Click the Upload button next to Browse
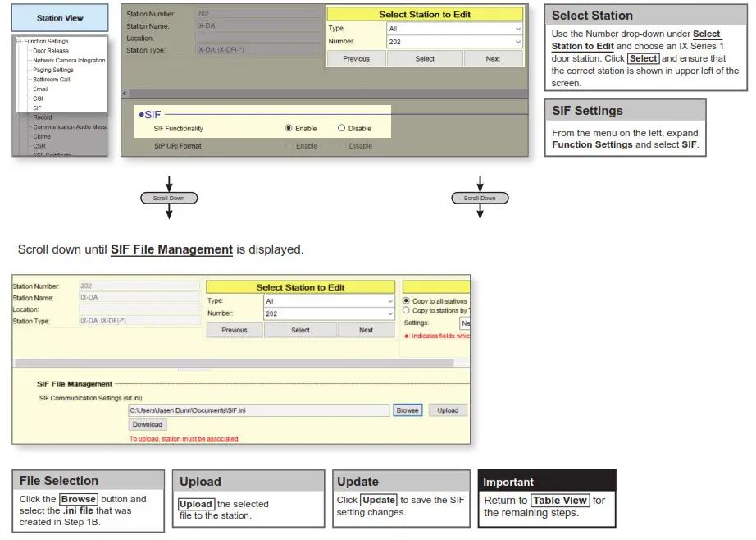Image resolution: width=756 pixels, height=540 pixels. 448,410
